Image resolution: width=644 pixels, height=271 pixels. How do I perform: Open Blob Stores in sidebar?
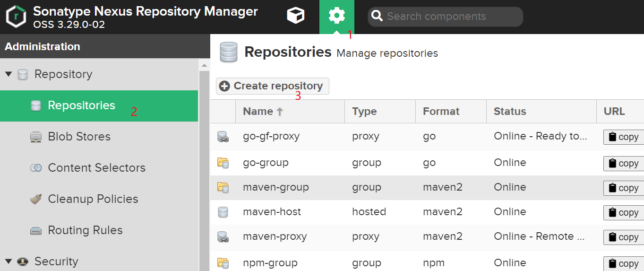(x=79, y=137)
